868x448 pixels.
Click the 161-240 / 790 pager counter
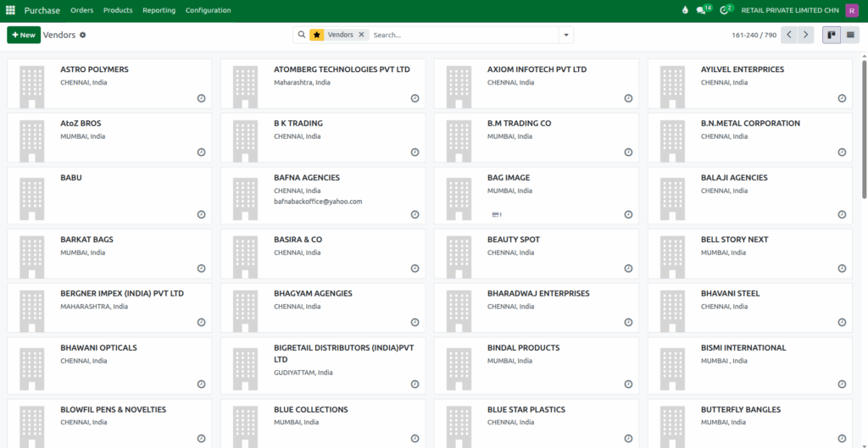point(754,35)
